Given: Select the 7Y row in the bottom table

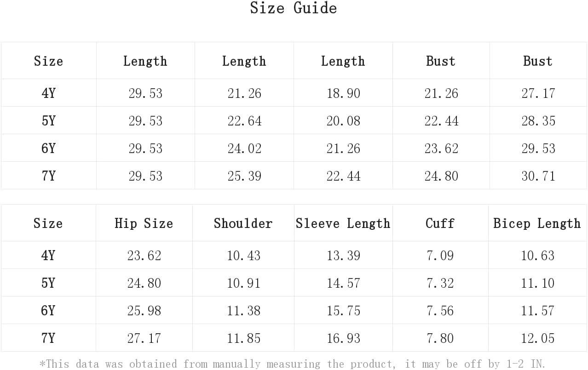Looking at the screenshot, I should click(294, 338).
